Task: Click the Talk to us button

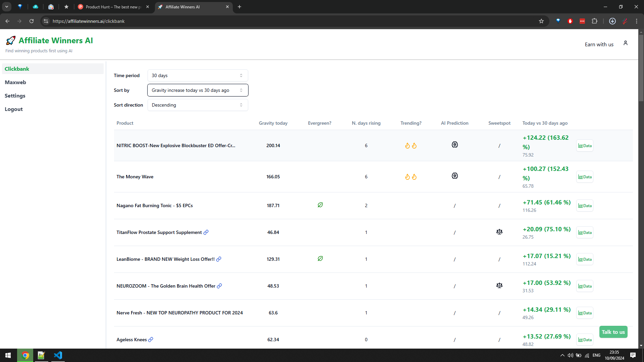Action: click(613, 332)
